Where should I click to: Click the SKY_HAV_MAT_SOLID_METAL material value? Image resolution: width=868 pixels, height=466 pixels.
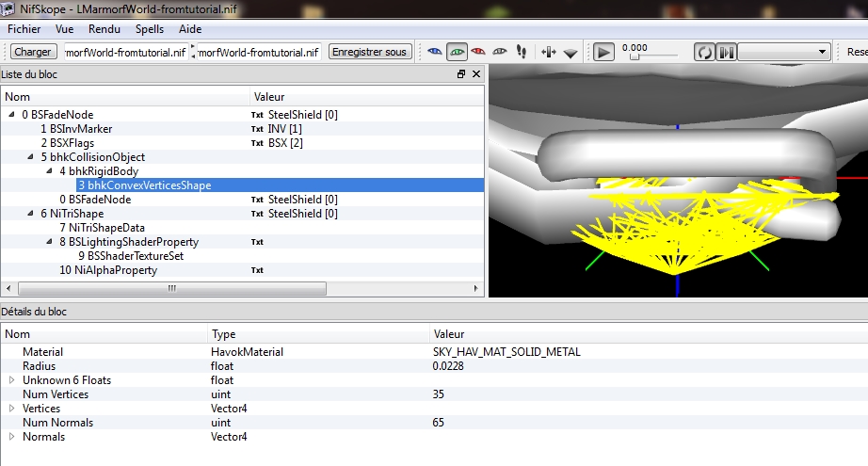click(506, 352)
